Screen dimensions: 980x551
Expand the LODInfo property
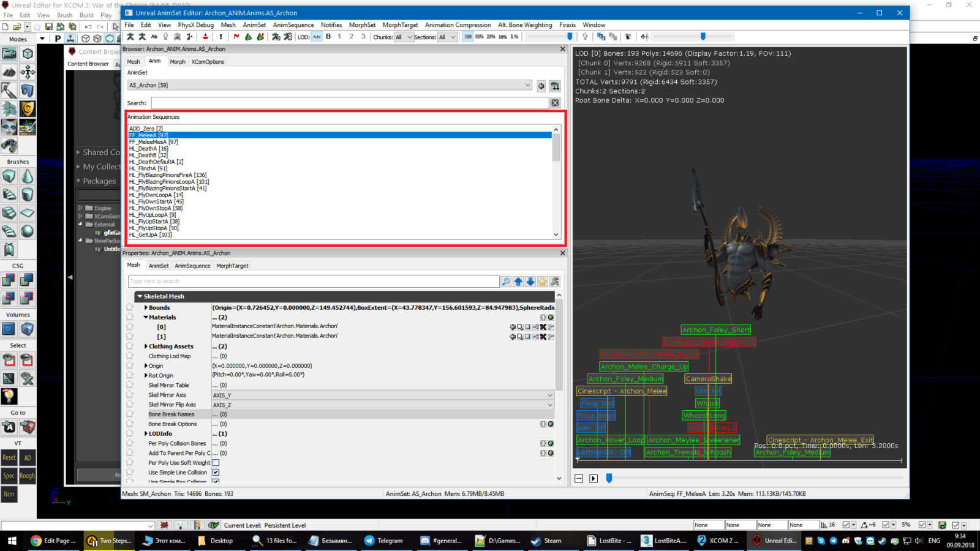[x=146, y=433]
